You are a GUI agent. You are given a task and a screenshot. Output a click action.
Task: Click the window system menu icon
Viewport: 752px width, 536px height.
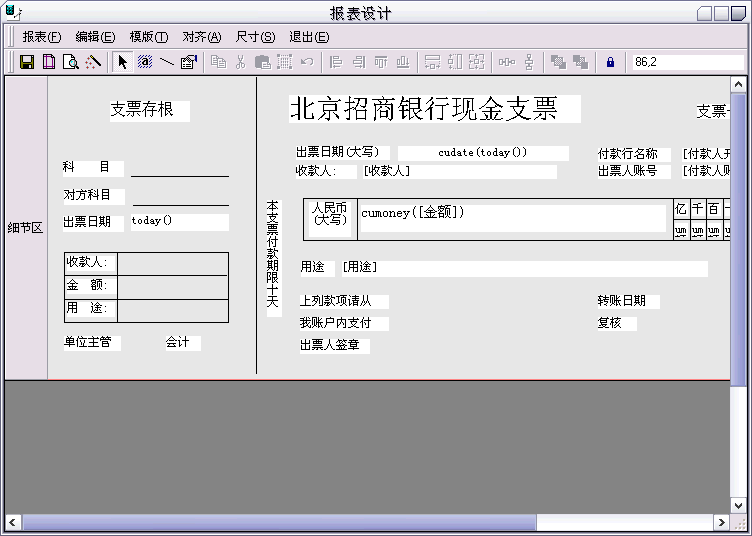tap(13, 12)
